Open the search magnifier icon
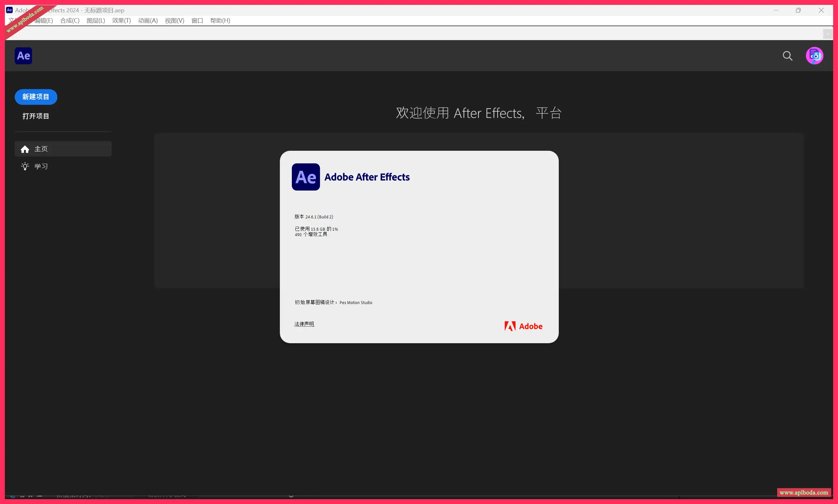 pyautogui.click(x=788, y=56)
